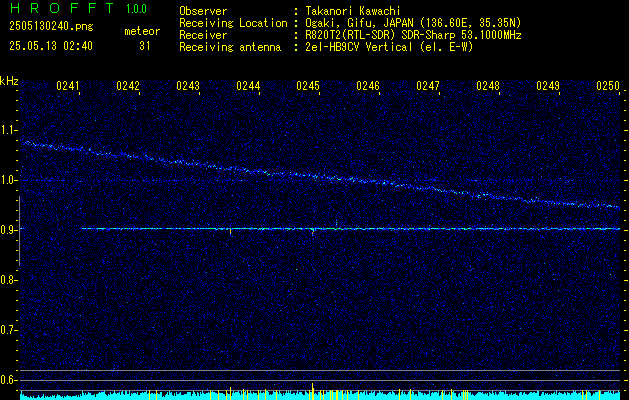Click the tall yellow echo spike below 0245

click(x=312, y=391)
